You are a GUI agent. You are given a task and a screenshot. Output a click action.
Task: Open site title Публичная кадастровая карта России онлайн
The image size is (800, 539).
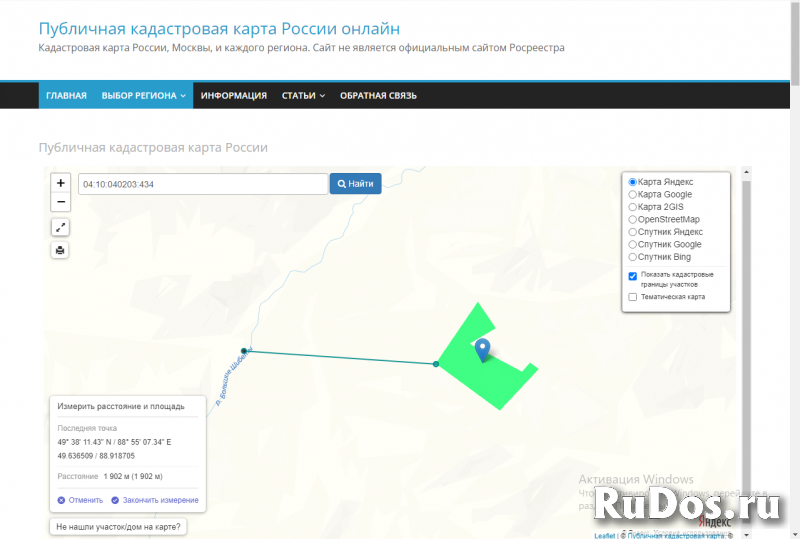point(219,29)
